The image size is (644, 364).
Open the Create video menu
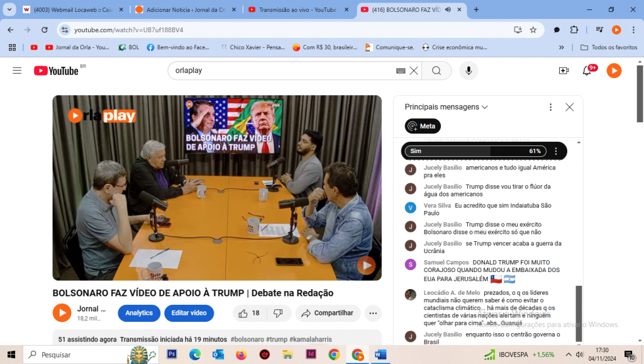pos(564,71)
